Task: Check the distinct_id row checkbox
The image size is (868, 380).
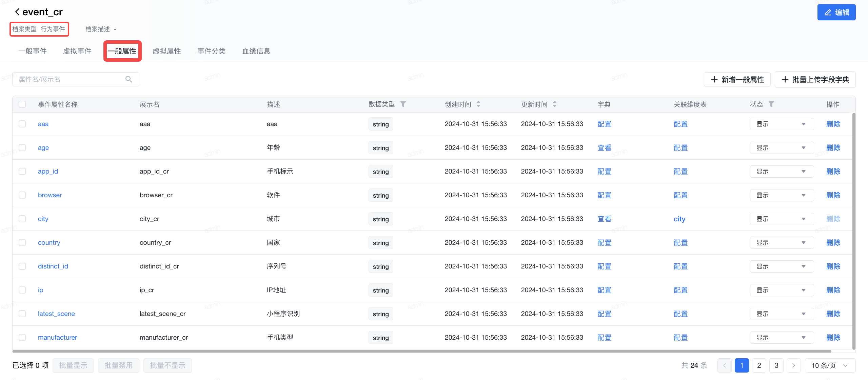Action: tap(22, 266)
